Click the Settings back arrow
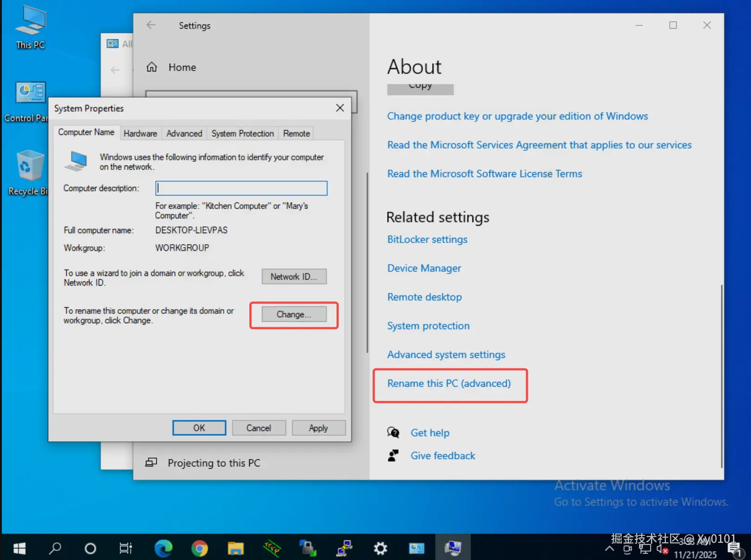This screenshot has width=751, height=560. point(151,25)
